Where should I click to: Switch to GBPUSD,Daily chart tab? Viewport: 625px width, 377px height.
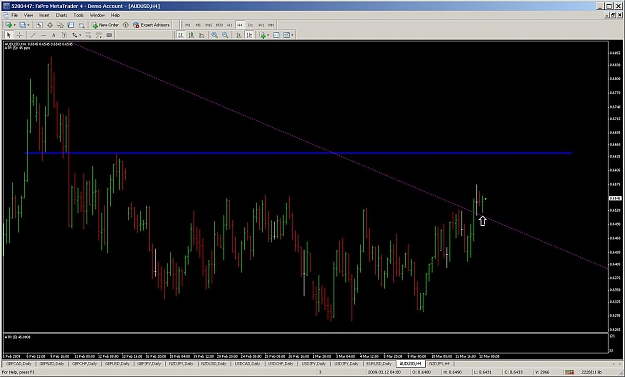117,364
